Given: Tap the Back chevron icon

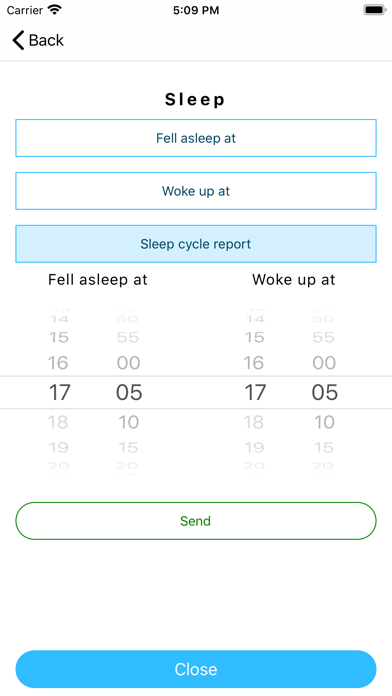Looking at the screenshot, I should 18,40.
